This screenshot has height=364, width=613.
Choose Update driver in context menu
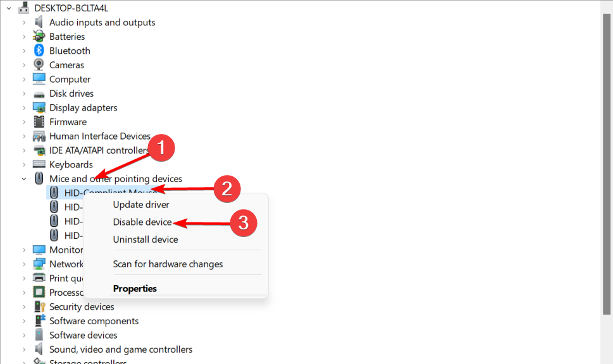pos(141,205)
